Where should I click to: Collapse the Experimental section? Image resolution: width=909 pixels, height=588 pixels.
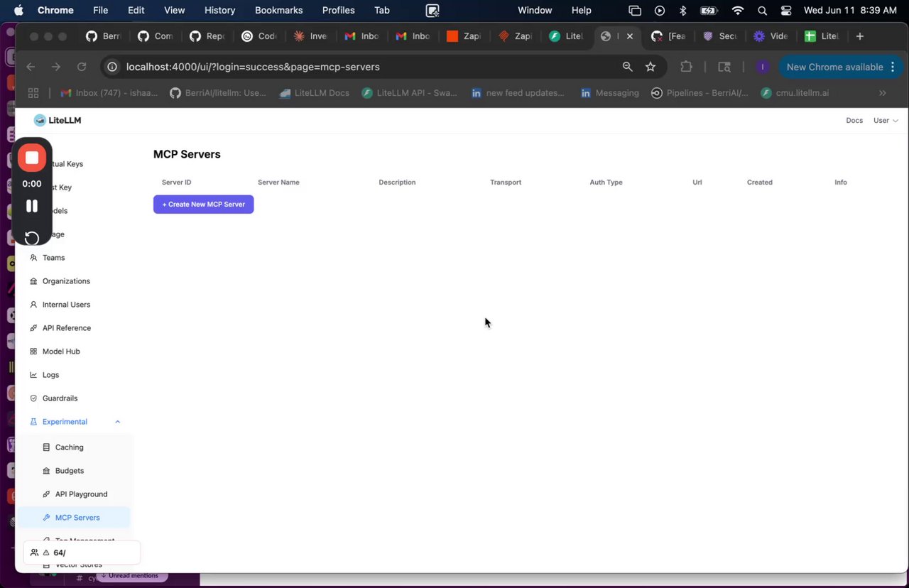point(118,422)
